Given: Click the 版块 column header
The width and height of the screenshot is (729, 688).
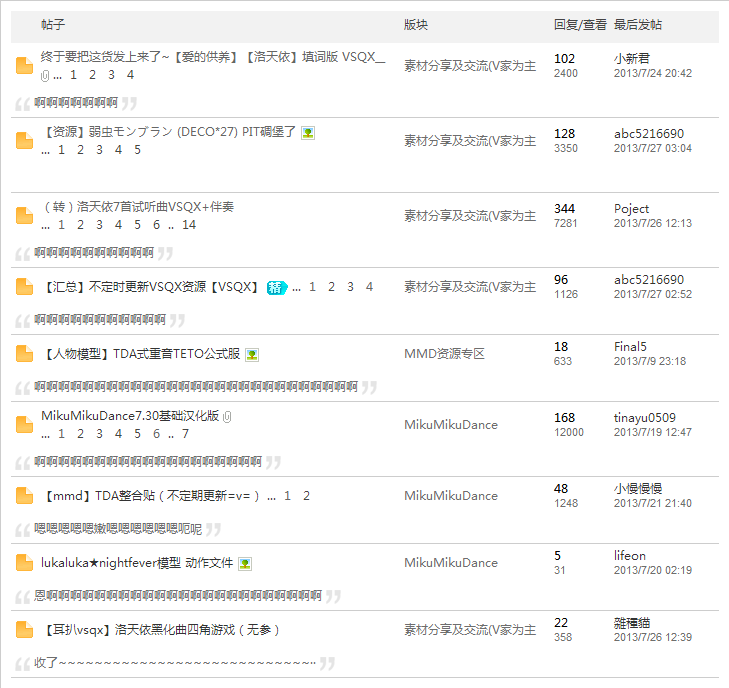Looking at the screenshot, I should (x=416, y=25).
